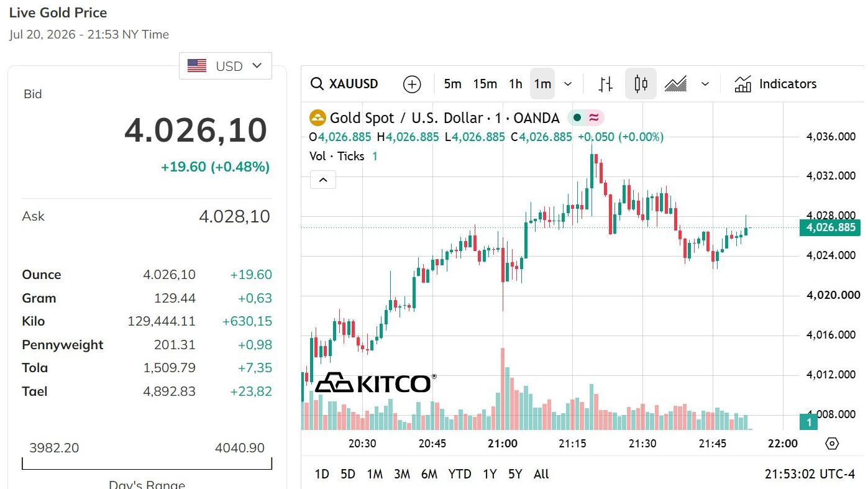Click the 21:53:02 UTC-4 timezone button
The image size is (868, 489).
click(810, 474)
